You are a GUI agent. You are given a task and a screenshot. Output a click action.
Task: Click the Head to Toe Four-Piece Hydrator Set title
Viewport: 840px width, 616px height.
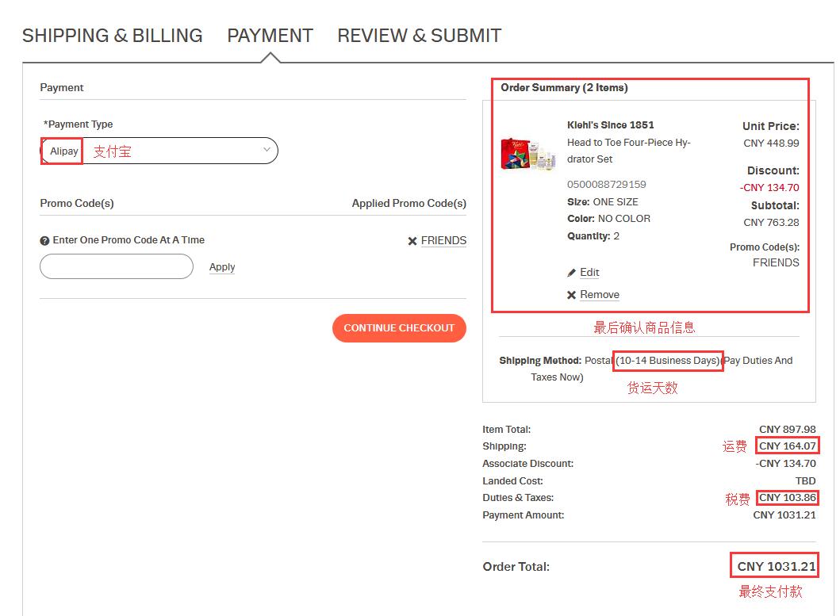tap(628, 151)
